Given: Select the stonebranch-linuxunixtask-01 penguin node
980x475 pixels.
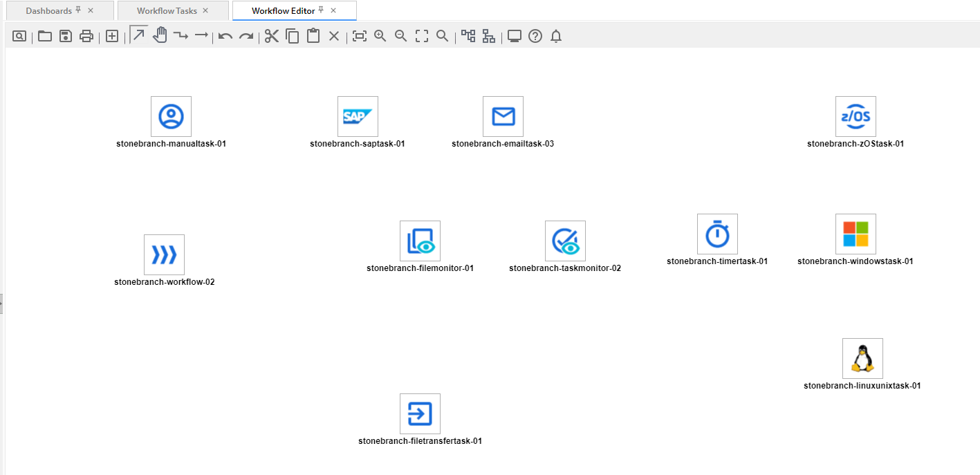Looking at the screenshot, I should pyautogui.click(x=862, y=358).
